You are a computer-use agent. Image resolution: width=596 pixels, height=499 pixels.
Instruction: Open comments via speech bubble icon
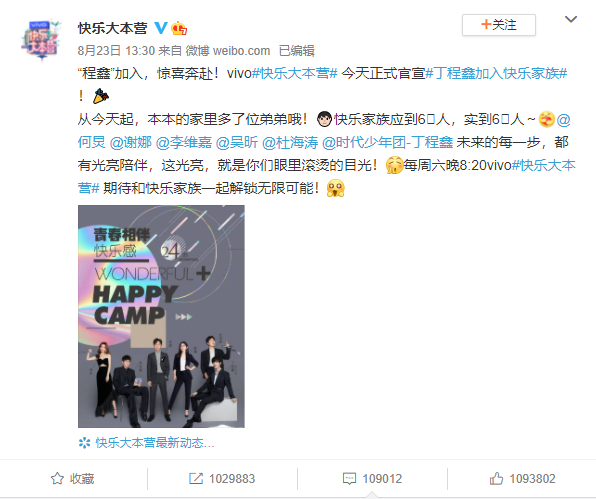pyautogui.click(x=349, y=478)
